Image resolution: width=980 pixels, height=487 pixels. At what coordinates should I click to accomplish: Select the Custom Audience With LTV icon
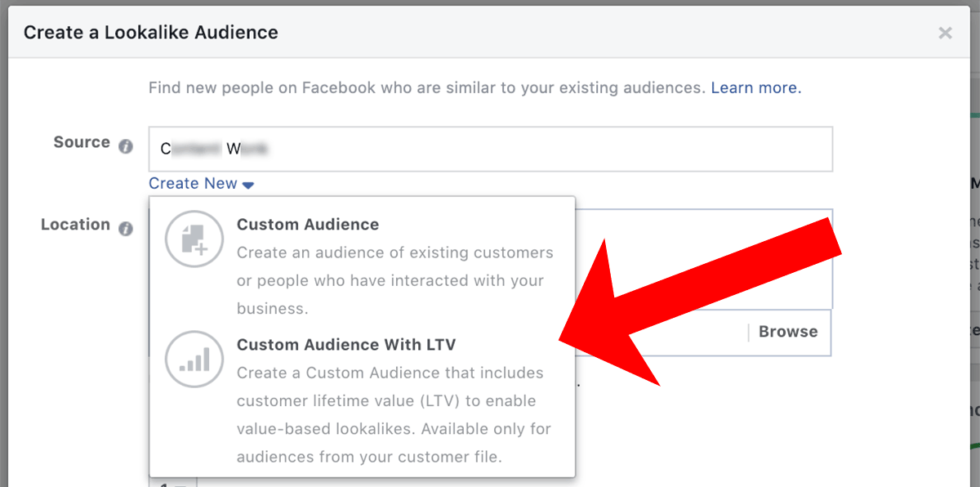point(194,359)
